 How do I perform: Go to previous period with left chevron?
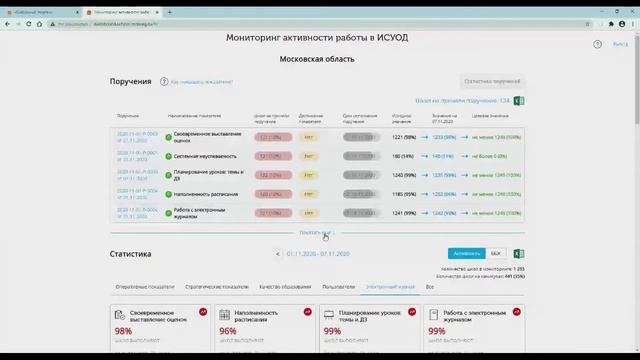click(x=278, y=254)
